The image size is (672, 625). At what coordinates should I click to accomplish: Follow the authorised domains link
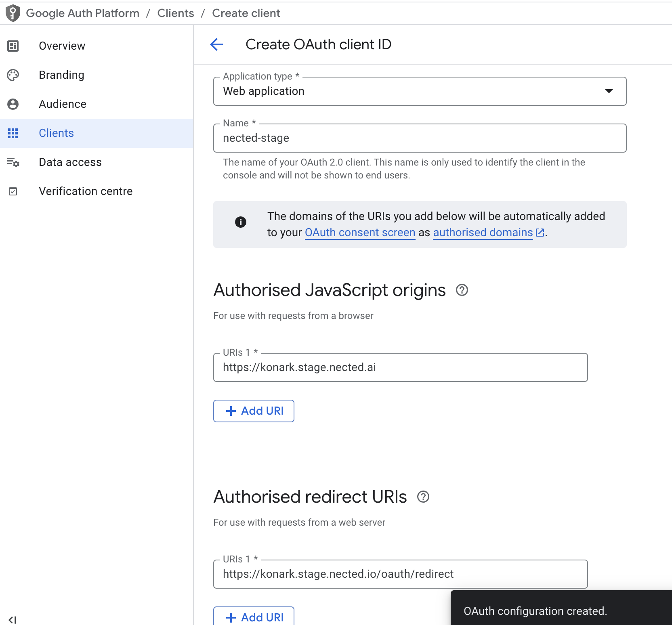tap(483, 233)
